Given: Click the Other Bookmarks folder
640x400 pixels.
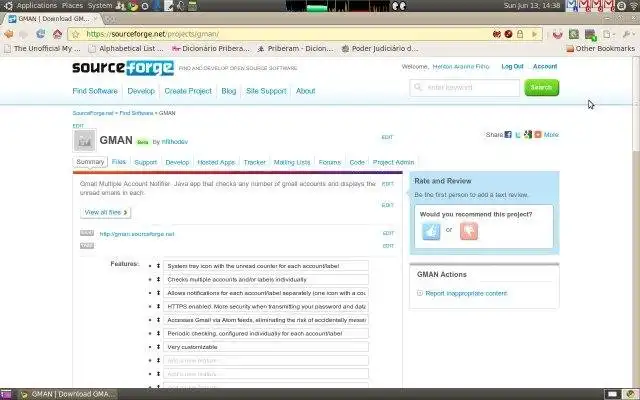Looking at the screenshot, I should click(600, 49).
